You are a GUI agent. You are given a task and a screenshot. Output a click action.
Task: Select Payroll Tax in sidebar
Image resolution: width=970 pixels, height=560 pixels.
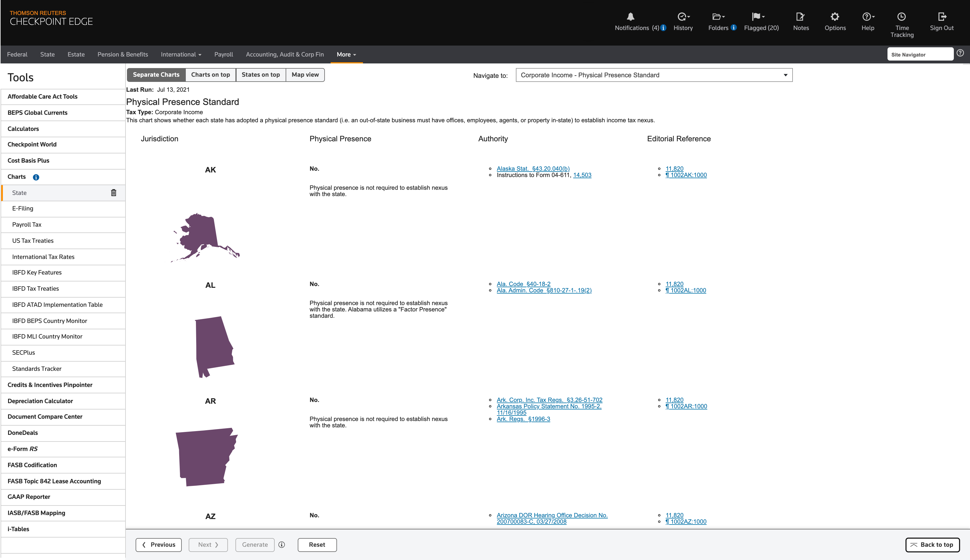[27, 225]
